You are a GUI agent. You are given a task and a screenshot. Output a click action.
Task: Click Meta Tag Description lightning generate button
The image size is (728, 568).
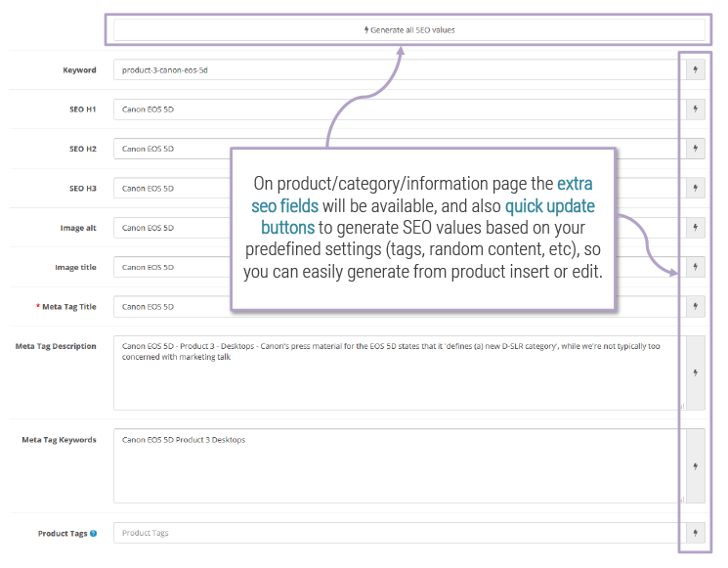pyautogui.click(x=695, y=372)
